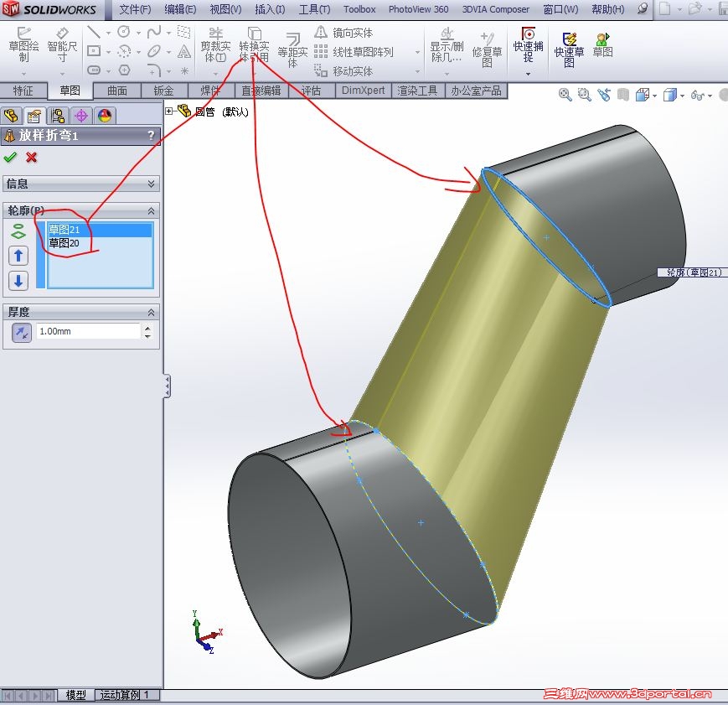Click Zoom to Fit view icon
Screen dimensions: 728x705
(565, 95)
